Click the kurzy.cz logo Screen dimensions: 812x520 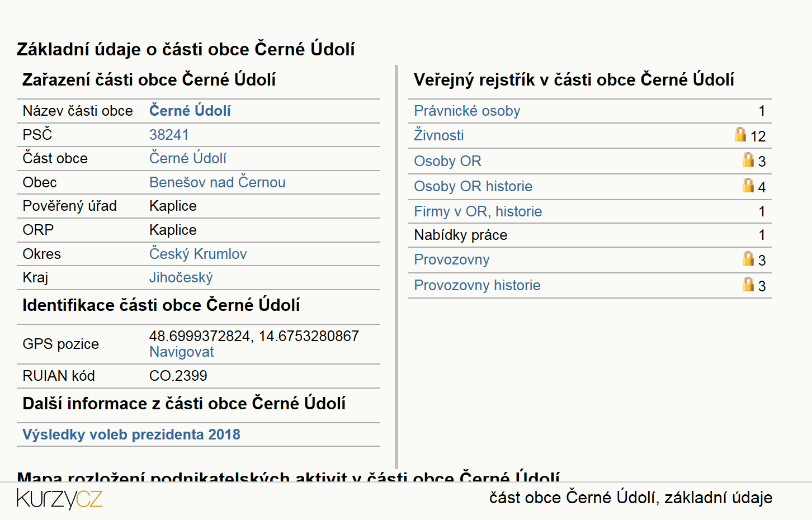click(59, 499)
